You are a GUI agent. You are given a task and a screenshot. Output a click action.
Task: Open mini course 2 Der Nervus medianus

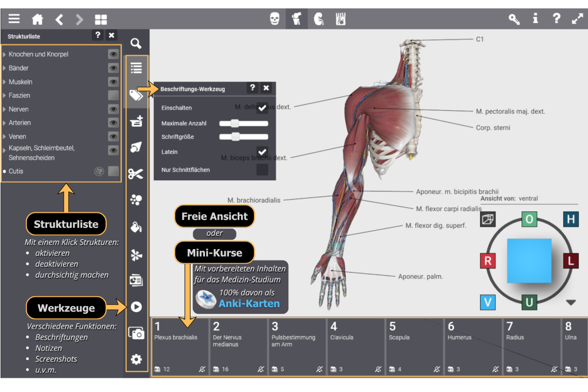point(238,347)
